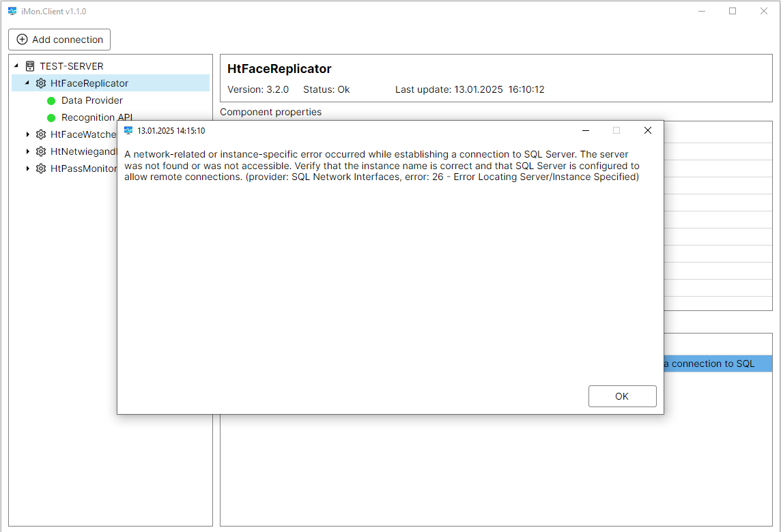Select the Recognition API tree item
Viewport: 781px width, 532px height.
pos(96,117)
